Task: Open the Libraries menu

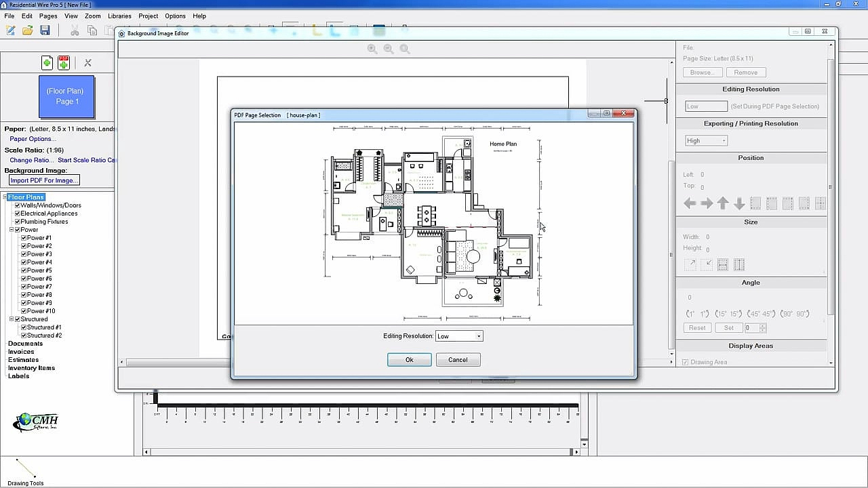Action: 119,16
